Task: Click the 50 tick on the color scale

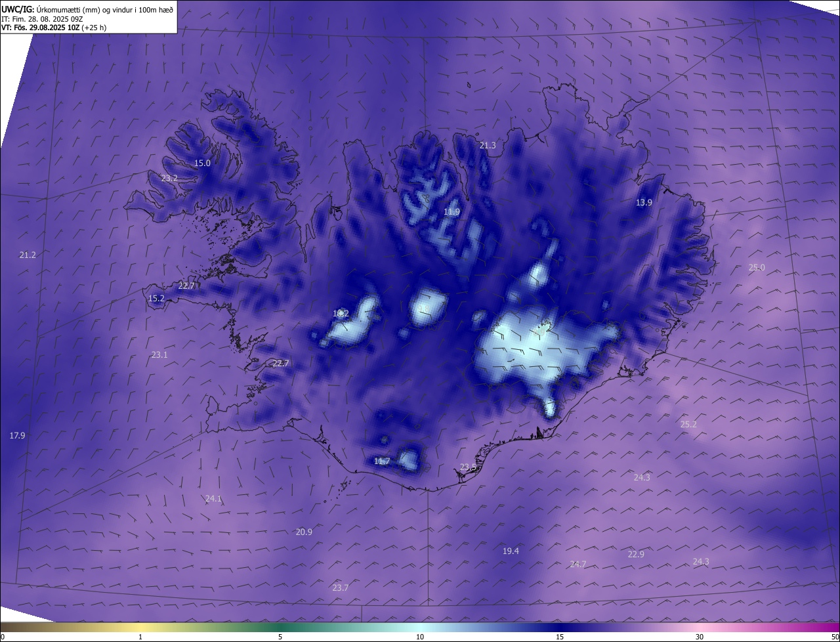Action: 835,637
